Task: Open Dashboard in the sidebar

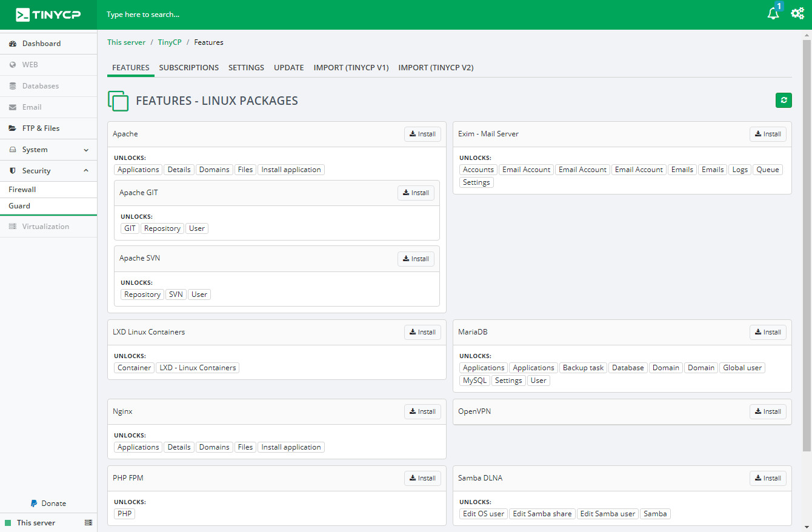Action: pos(48,44)
